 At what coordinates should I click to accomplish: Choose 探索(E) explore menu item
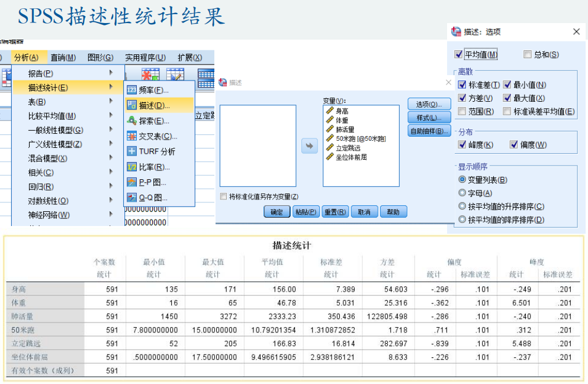[x=159, y=121]
